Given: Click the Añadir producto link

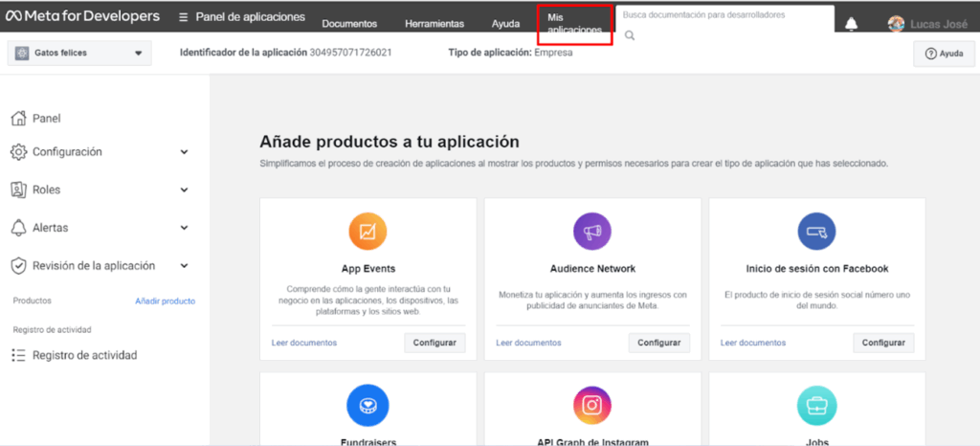Looking at the screenshot, I should [x=165, y=301].
